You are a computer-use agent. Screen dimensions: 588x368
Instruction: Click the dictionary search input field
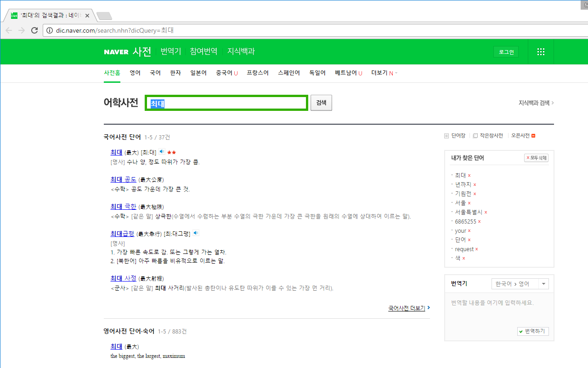(x=226, y=103)
